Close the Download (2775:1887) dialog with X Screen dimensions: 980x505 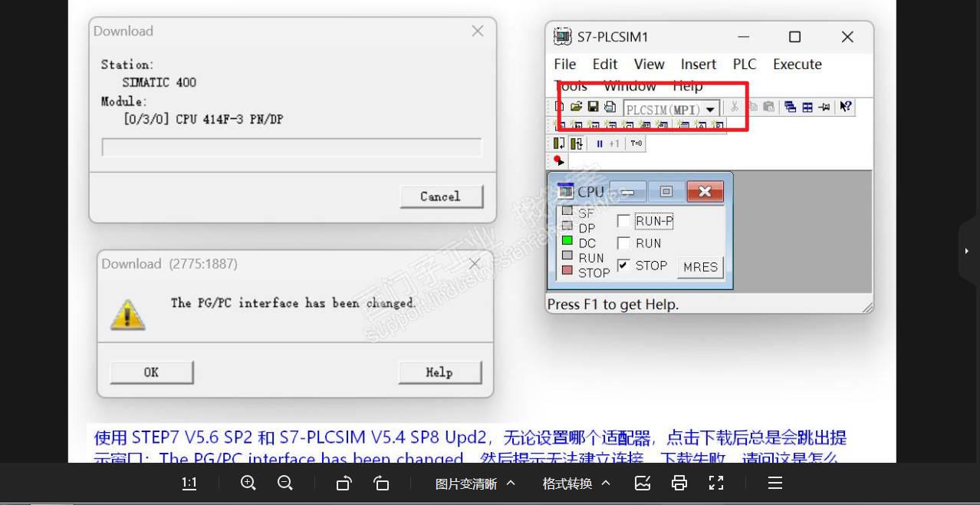[475, 264]
